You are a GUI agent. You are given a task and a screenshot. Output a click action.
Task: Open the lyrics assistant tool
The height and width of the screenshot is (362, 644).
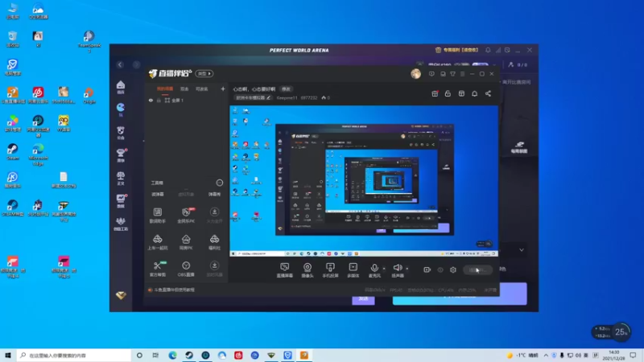158,215
